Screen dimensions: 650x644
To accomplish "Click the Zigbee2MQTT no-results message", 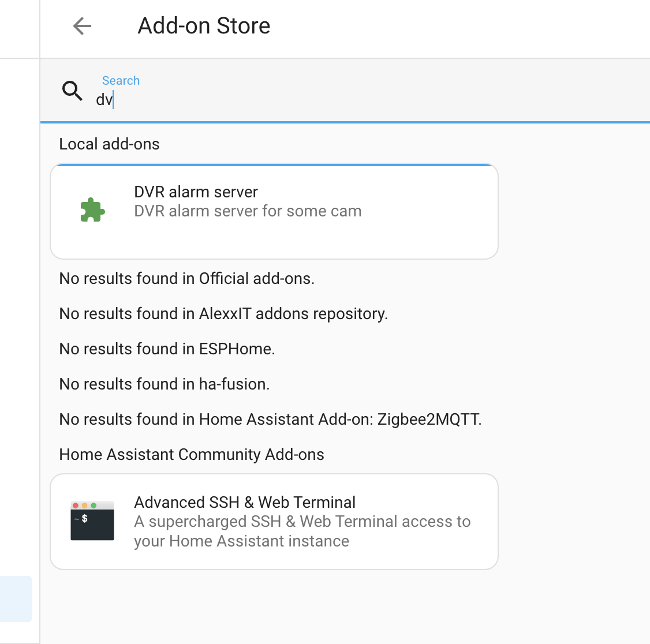I will pos(270,420).
